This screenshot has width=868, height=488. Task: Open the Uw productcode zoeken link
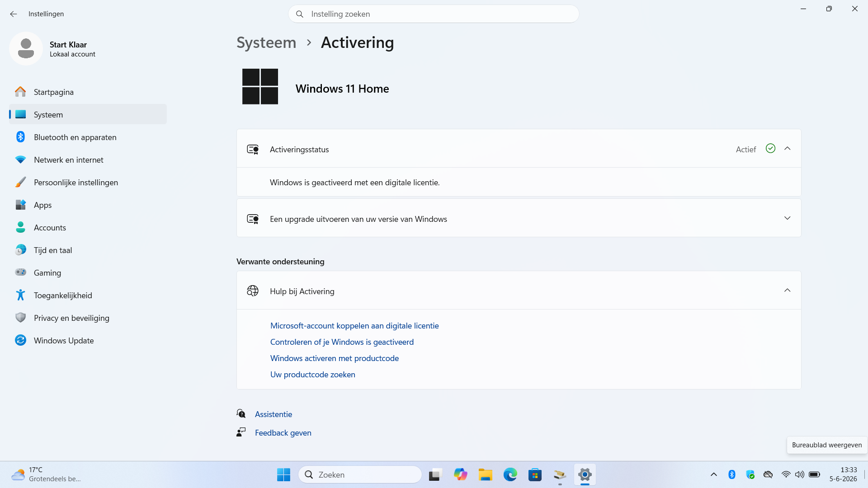(x=313, y=375)
